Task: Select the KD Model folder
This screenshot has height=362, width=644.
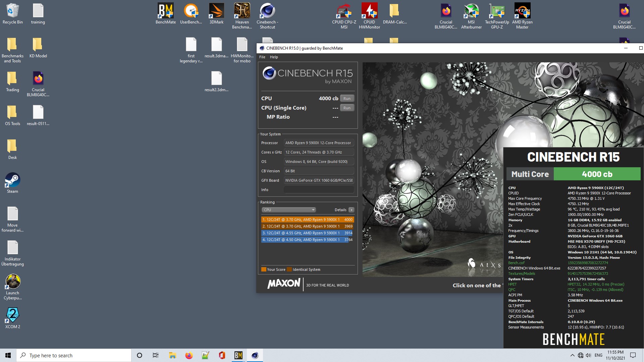Action: [38, 48]
